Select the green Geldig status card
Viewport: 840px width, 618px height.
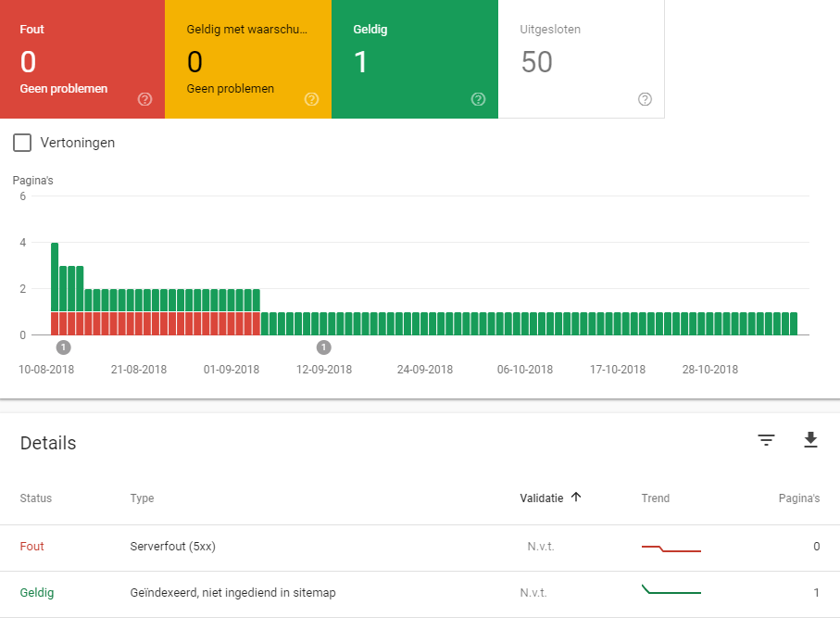click(415, 59)
